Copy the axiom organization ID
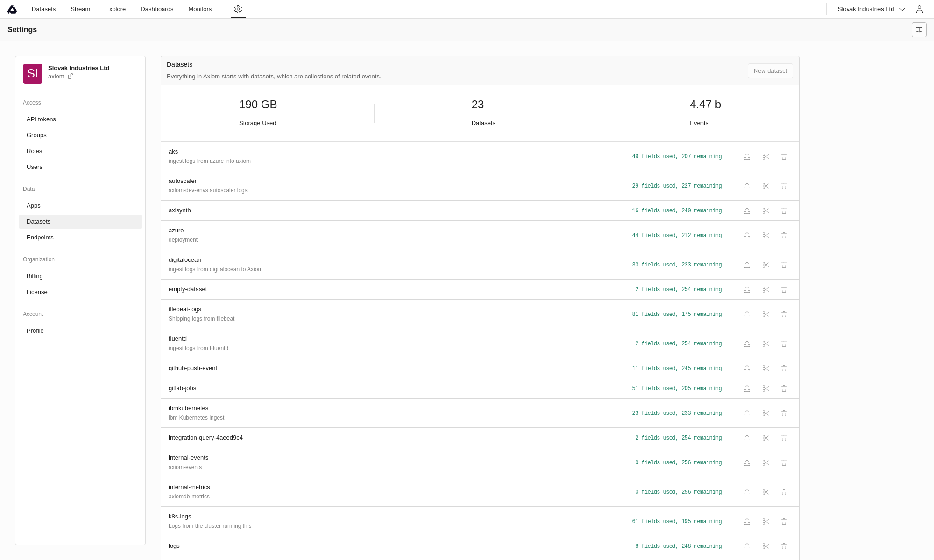 point(71,76)
